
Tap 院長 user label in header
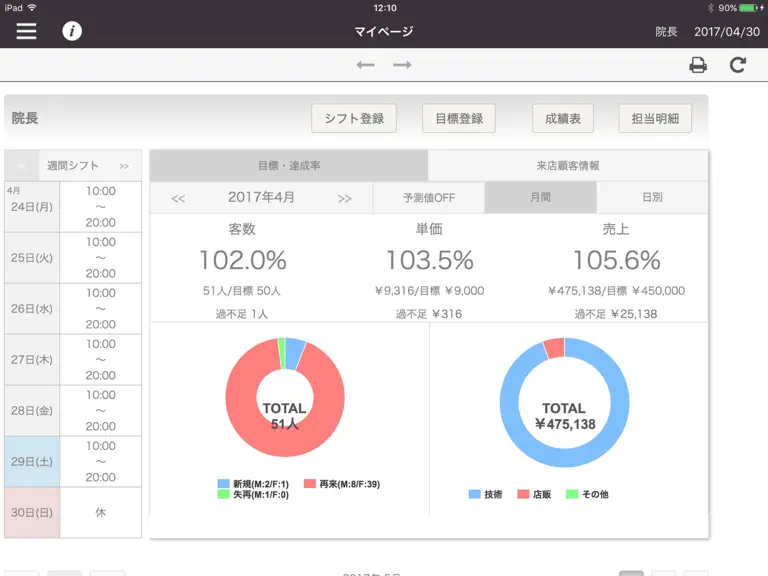[666, 32]
